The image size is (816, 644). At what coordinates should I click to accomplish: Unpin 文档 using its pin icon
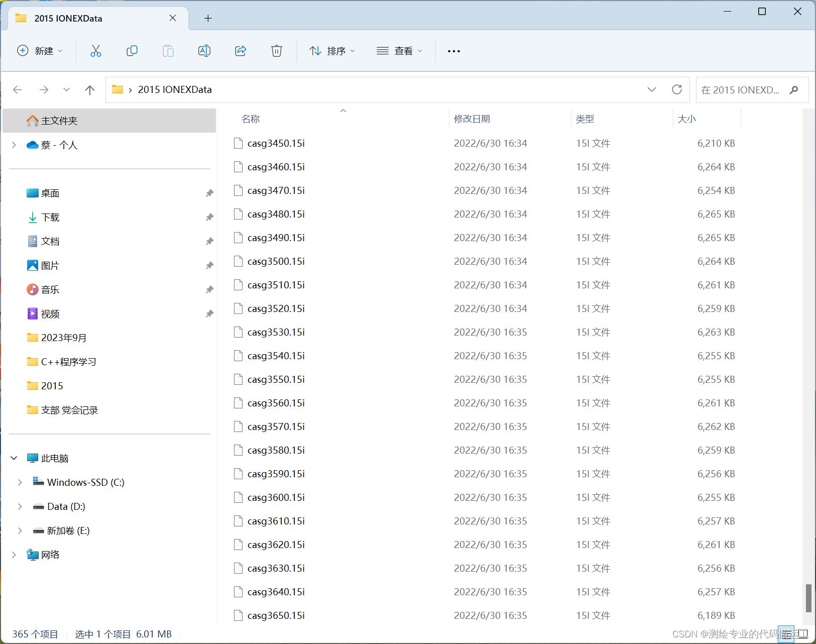[x=210, y=241]
